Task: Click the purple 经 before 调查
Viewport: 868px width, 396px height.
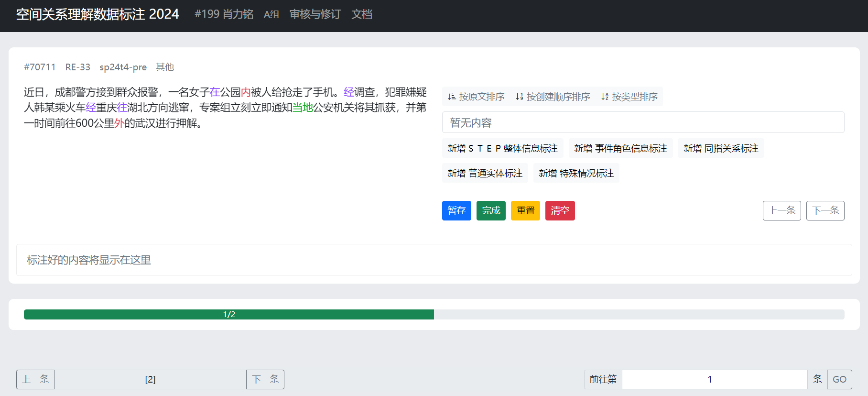Action: pyautogui.click(x=349, y=92)
